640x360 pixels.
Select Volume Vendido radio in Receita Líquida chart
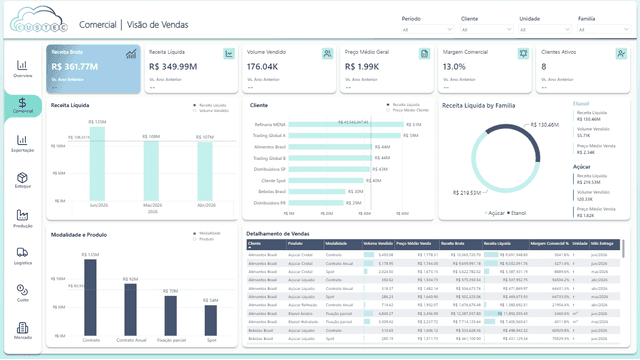(195, 111)
